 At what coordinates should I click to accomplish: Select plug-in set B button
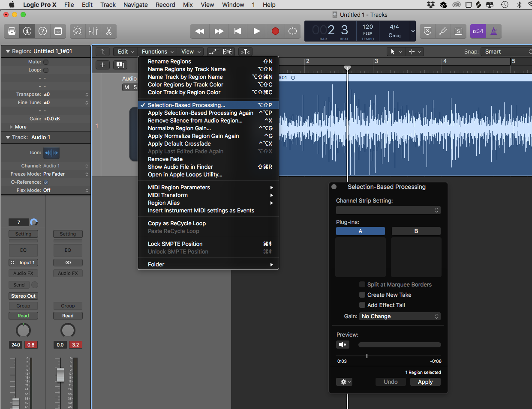416,231
